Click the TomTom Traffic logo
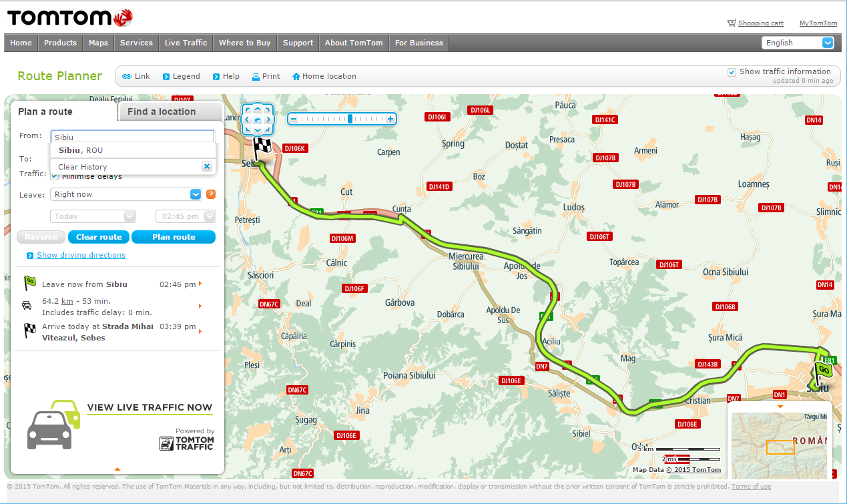Screen dimensions: 847x504 coord(187,443)
